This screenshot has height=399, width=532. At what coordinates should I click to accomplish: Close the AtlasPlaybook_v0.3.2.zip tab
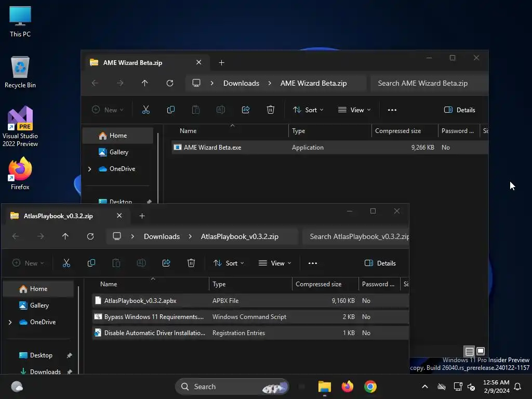(119, 216)
